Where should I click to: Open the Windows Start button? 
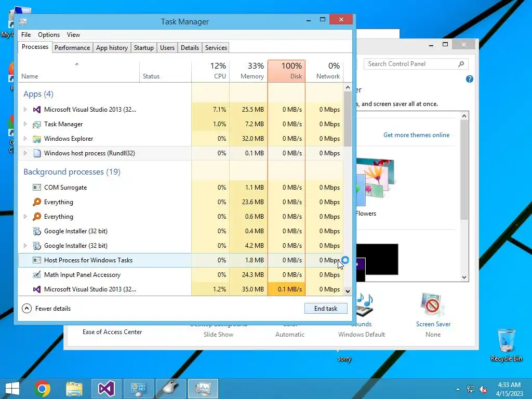(12, 389)
